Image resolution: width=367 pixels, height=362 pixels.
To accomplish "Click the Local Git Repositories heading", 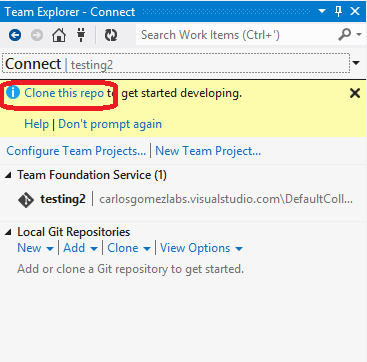I will pos(74,232).
